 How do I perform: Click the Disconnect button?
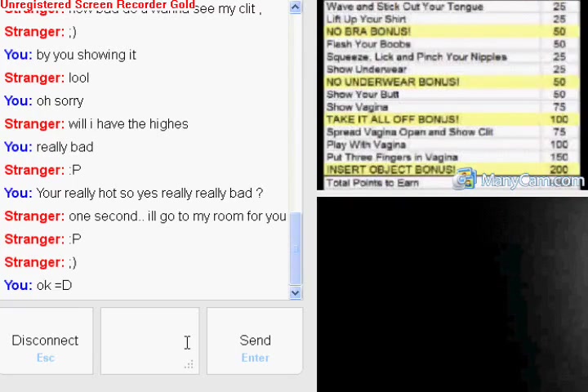[x=46, y=341]
